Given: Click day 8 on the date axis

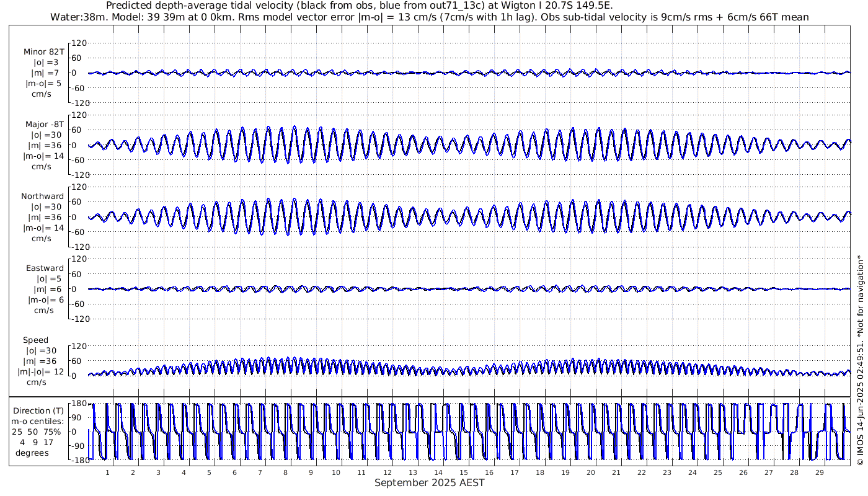Looking at the screenshot, I should click(x=285, y=472).
